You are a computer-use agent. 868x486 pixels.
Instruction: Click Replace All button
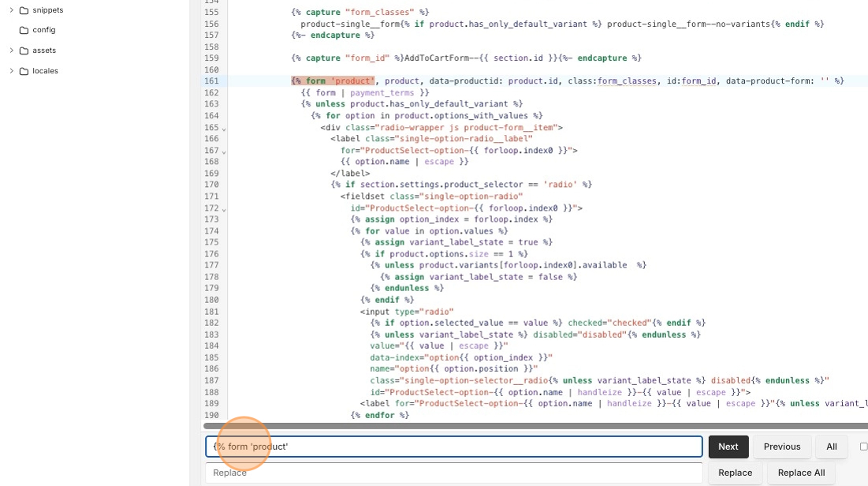pos(801,473)
